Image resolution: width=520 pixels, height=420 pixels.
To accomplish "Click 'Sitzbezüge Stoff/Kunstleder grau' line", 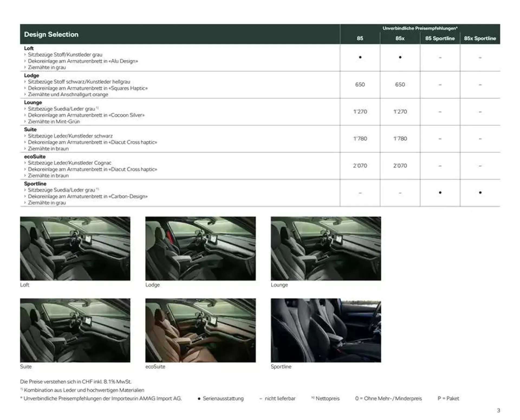I will pyautogui.click(x=65, y=55).
